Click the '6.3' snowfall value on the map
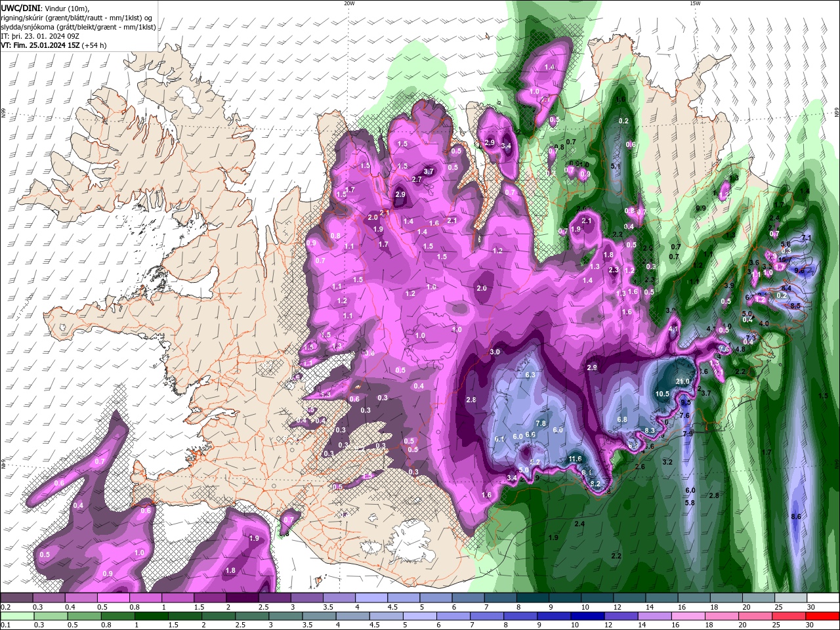 pyautogui.click(x=531, y=375)
